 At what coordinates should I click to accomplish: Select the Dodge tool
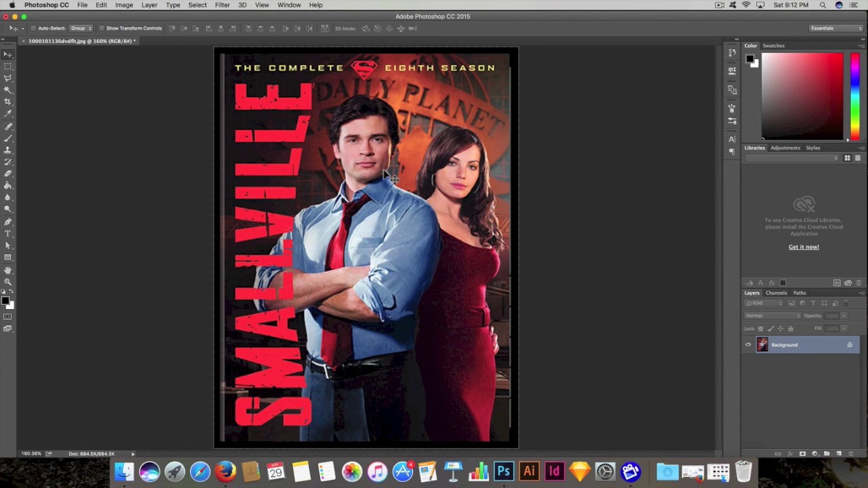click(x=7, y=209)
